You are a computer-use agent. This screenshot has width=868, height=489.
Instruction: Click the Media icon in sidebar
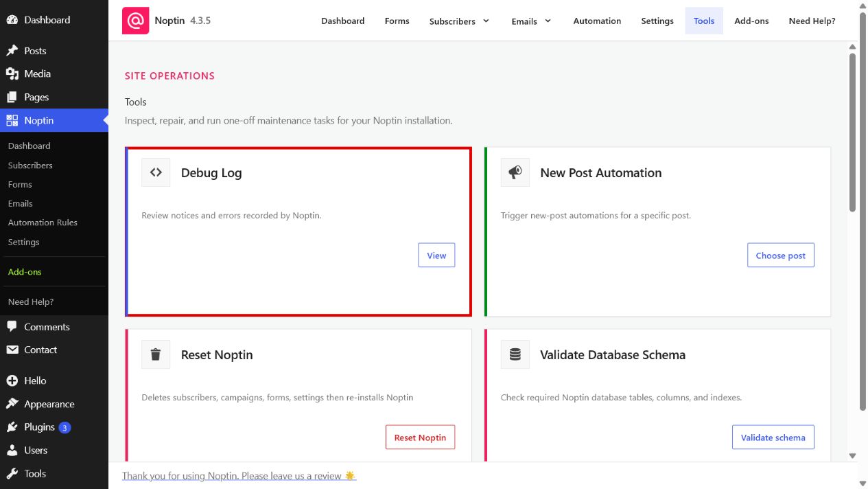[12, 73]
